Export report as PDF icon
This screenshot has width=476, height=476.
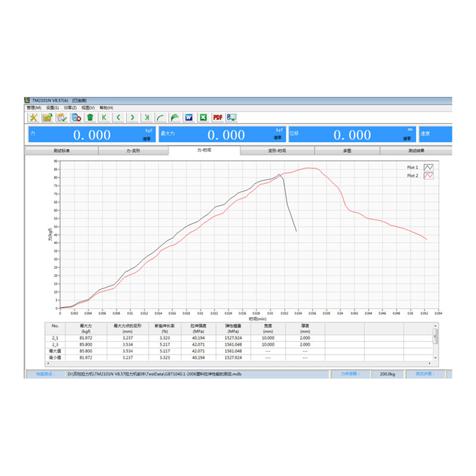tap(217, 117)
